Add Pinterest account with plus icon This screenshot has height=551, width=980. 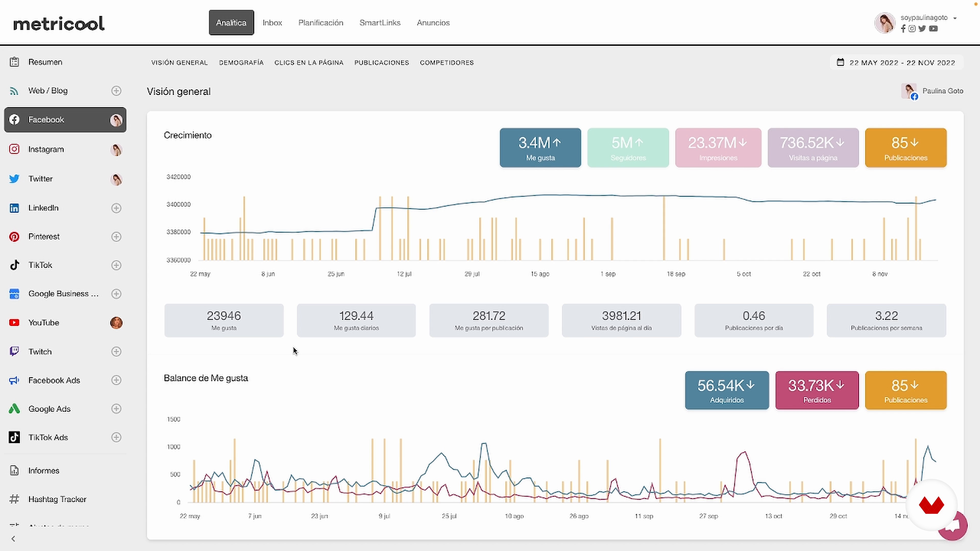[x=116, y=236]
